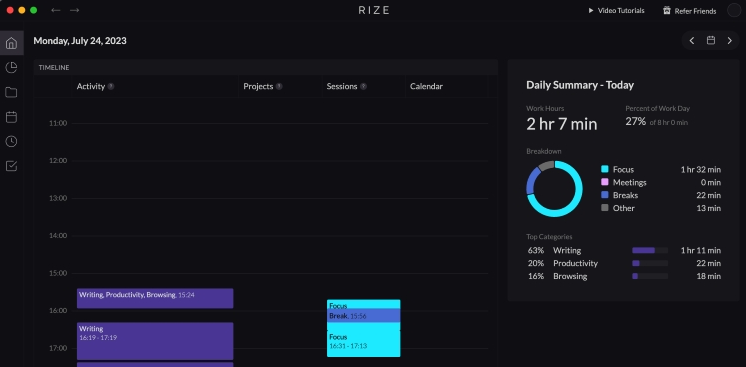Click the gray Other color swatch
This screenshot has height=367, width=746.
[605, 208]
